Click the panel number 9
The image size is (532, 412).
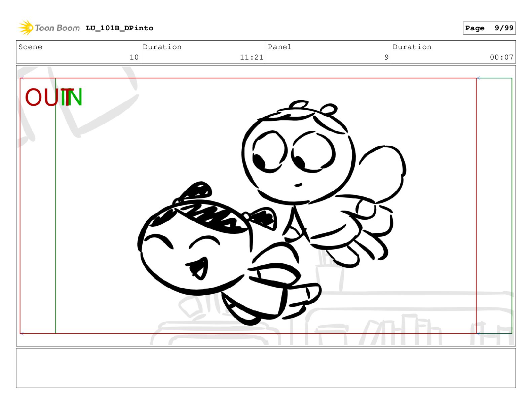pyautogui.click(x=386, y=57)
